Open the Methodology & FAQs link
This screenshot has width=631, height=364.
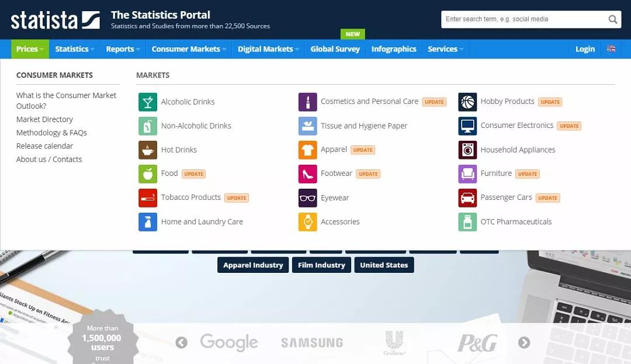coord(51,133)
